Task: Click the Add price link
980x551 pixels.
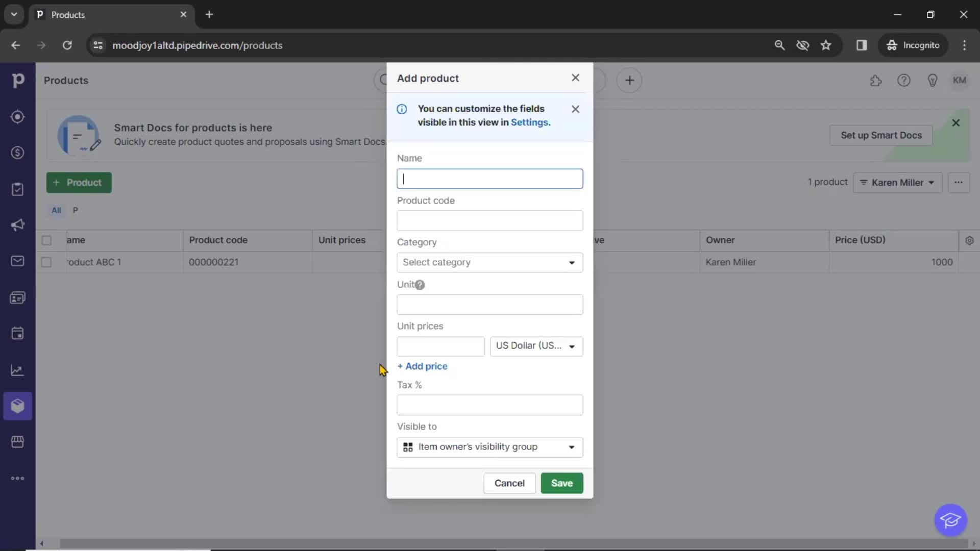Action: coord(422,365)
